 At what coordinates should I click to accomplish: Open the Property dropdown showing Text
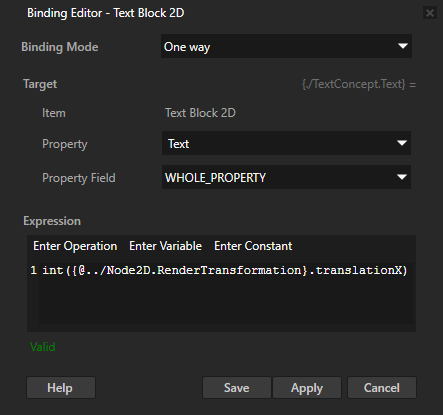[x=286, y=143]
